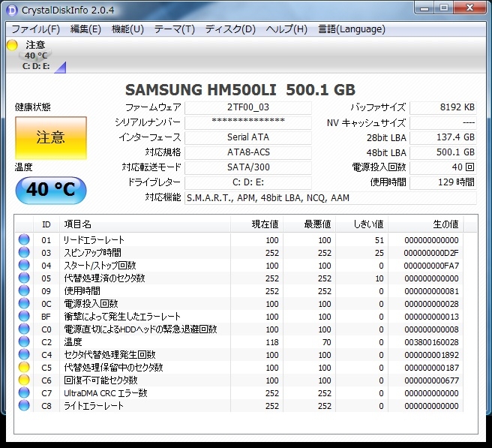Click the 137.4 GB 28bit LBA field

point(443,137)
